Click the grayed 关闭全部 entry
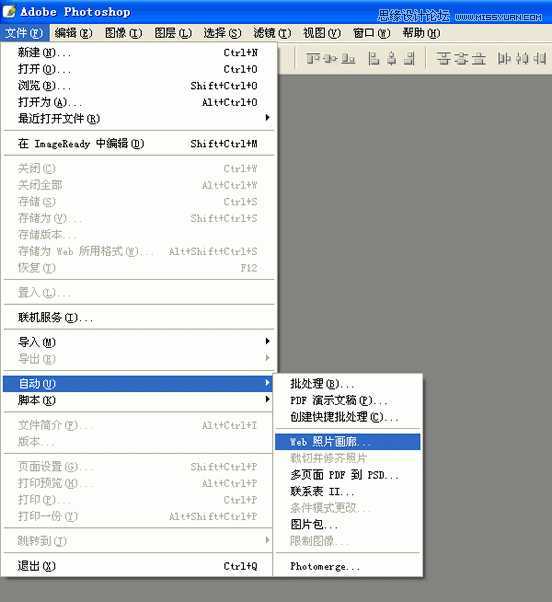This screenshot has width=552, height=602. (137, 185)
